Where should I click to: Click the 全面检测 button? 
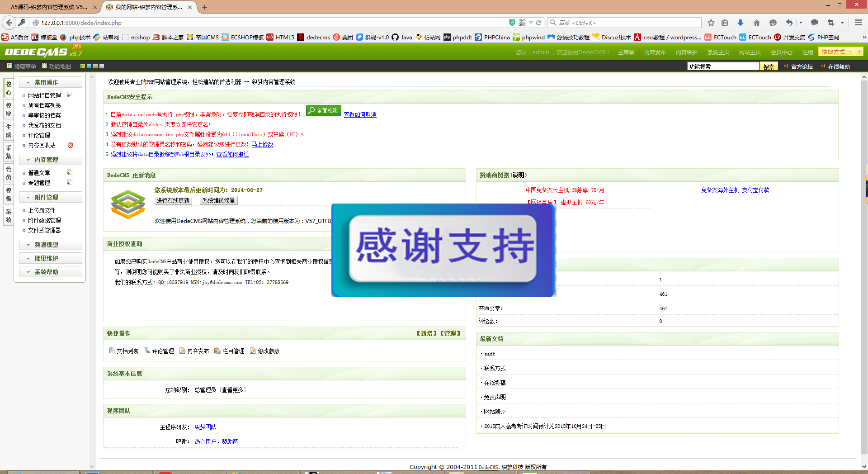[323, 111]
